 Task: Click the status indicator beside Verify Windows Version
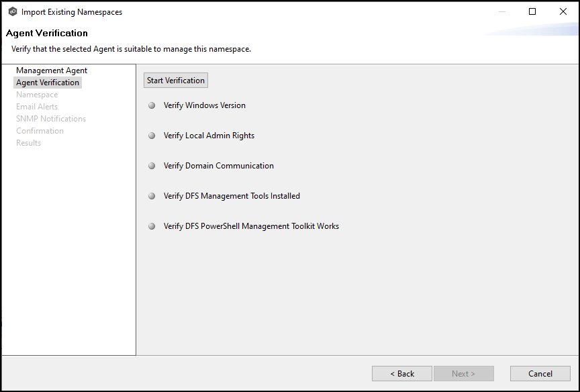[x=152, y=105]
